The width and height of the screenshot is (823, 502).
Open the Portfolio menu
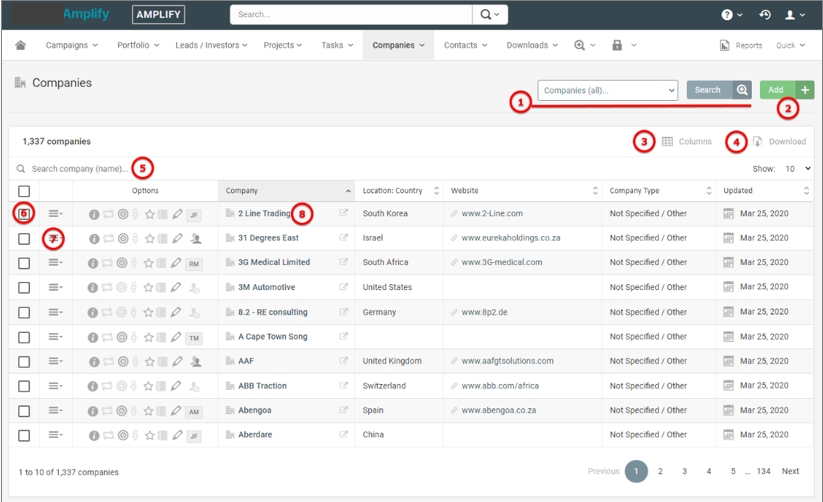pos(138,45)
